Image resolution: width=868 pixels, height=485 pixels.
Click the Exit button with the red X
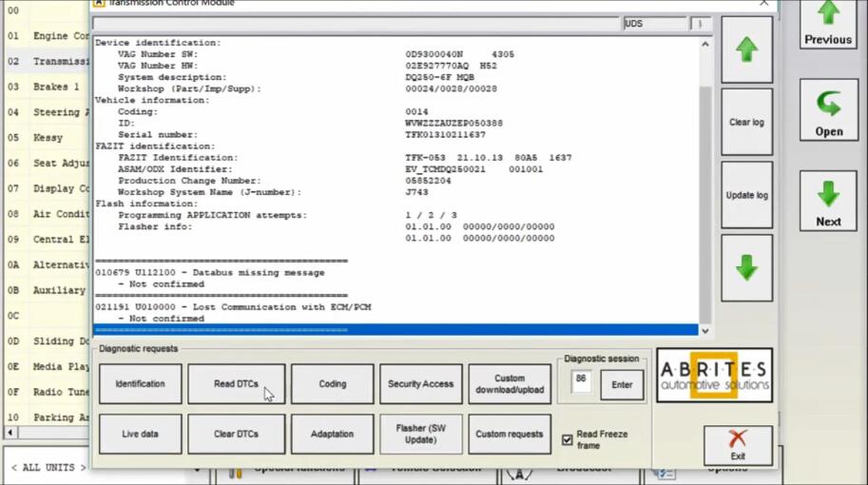pos(738,446)
